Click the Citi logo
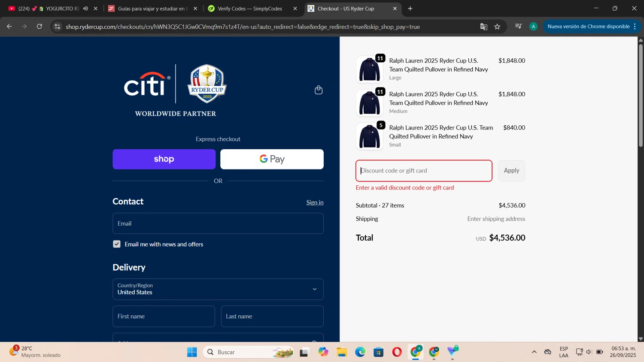 (147, 84)
